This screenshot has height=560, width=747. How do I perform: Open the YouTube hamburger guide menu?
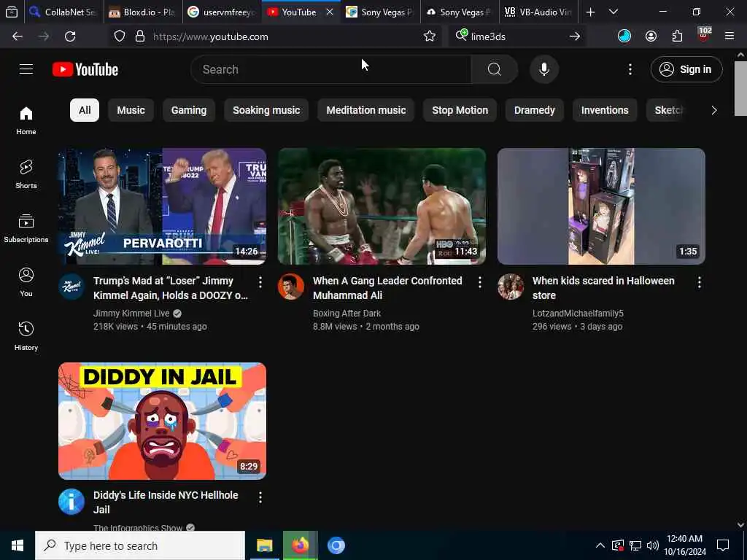(26, 69)
